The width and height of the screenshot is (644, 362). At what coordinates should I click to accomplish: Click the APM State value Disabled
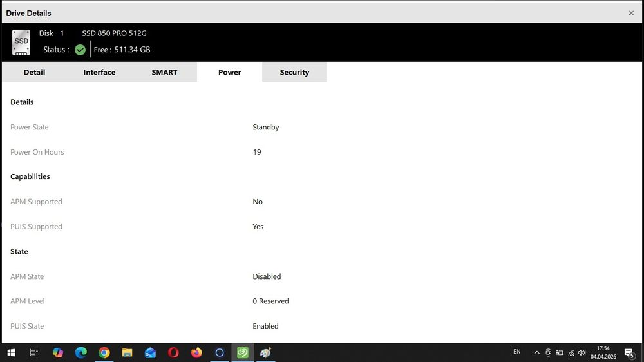pos(267,276)
